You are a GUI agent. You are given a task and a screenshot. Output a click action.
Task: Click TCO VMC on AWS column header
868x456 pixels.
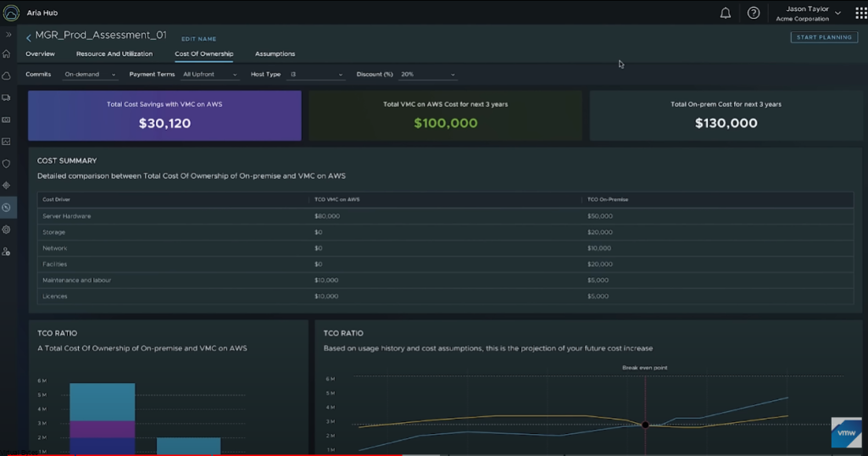coord(337,199)
